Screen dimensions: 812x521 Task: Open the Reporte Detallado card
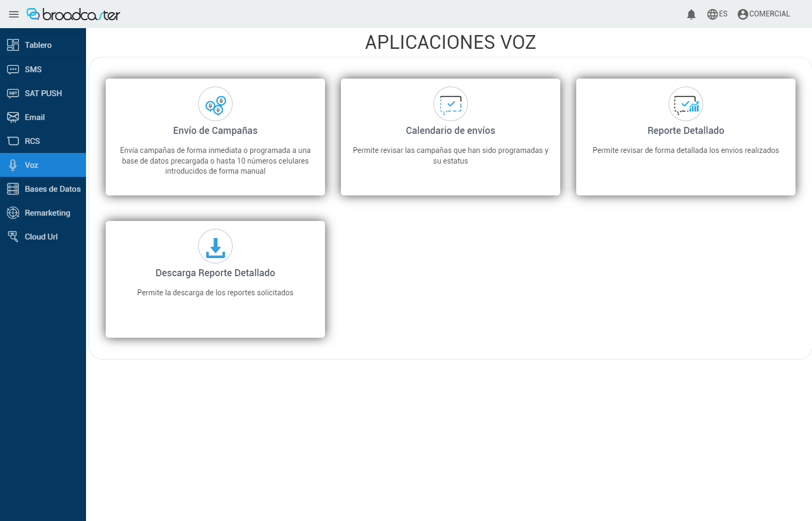pos(686,137)
